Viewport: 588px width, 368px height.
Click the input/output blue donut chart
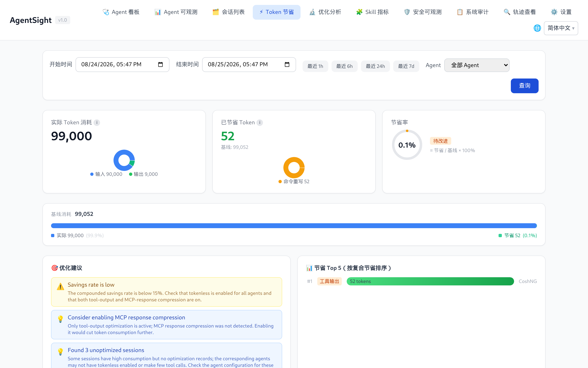pos(124,160)
